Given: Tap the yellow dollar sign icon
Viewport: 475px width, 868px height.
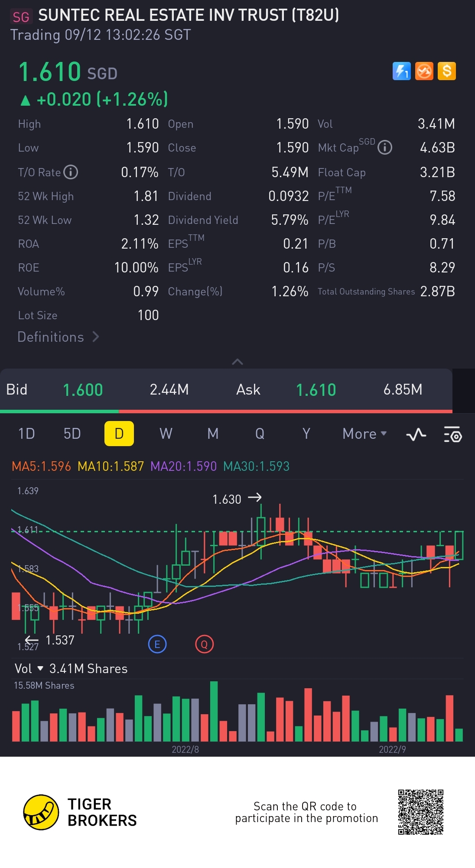Looking at the screenshot, I should coord(447,71).
